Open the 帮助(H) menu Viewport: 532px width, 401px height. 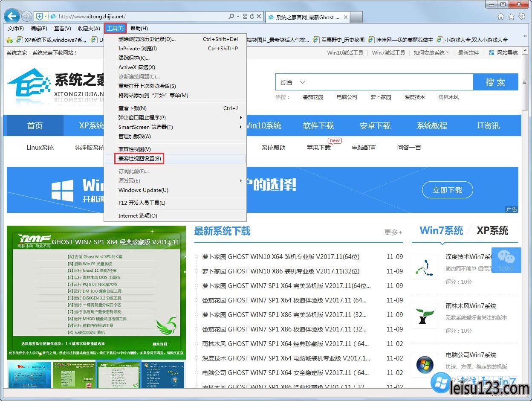point(139,28)
